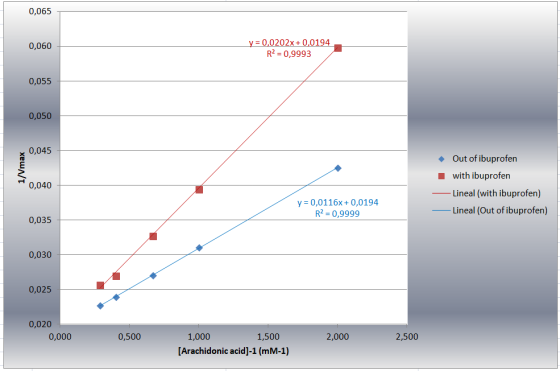Click the 0,065 vertical axis label
The width and height of the screenshot is (560, 371).
40,11
